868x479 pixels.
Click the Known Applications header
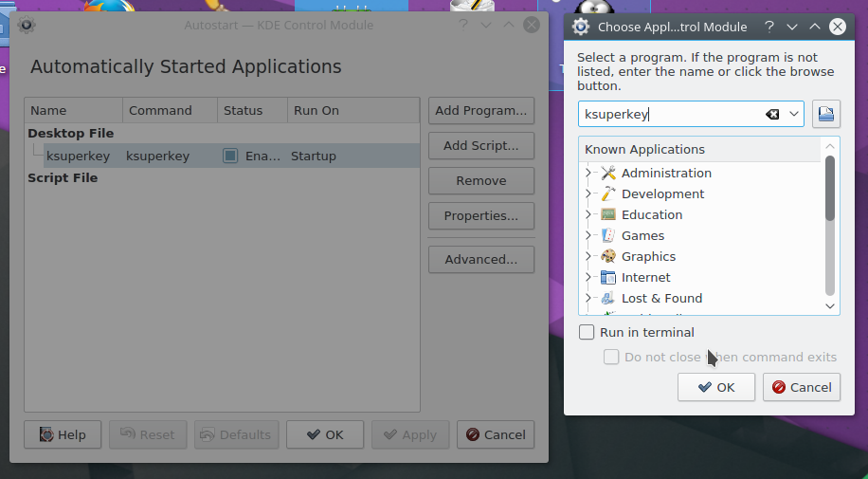[x=699, y=150]
